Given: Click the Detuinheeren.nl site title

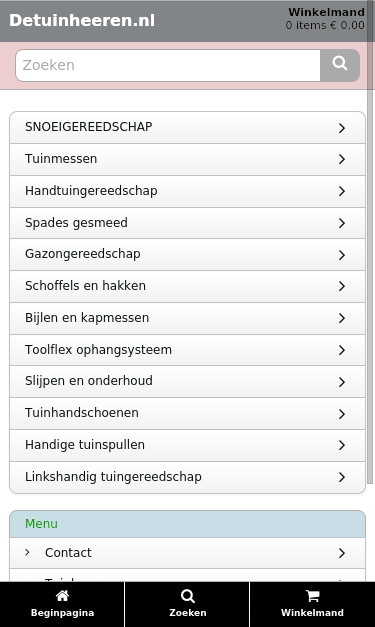Looking at the screenshot, I should (x=82, y=20).
